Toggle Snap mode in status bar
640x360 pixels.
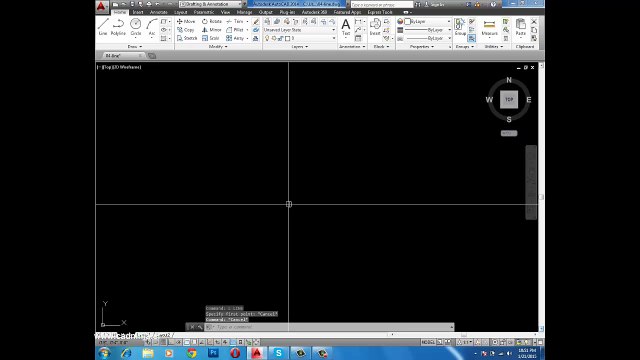156,342
